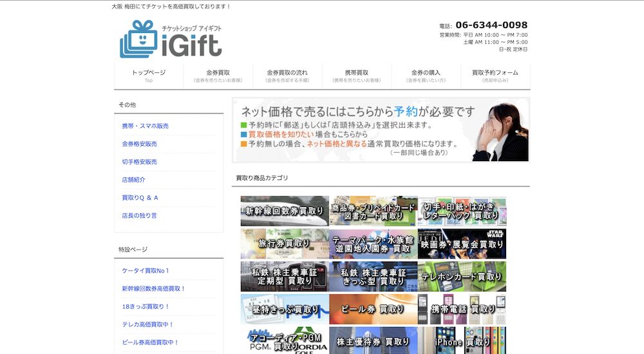Click the phone number 06-6344-0098
This screenshot has height=354, width=644.
(491, 25)
